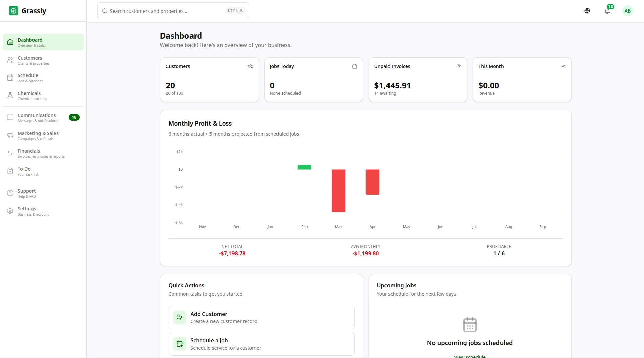The image size is (644, 358).
Task: Click 'No upcoming jobs scheduled' message
Action: point(470,343)
